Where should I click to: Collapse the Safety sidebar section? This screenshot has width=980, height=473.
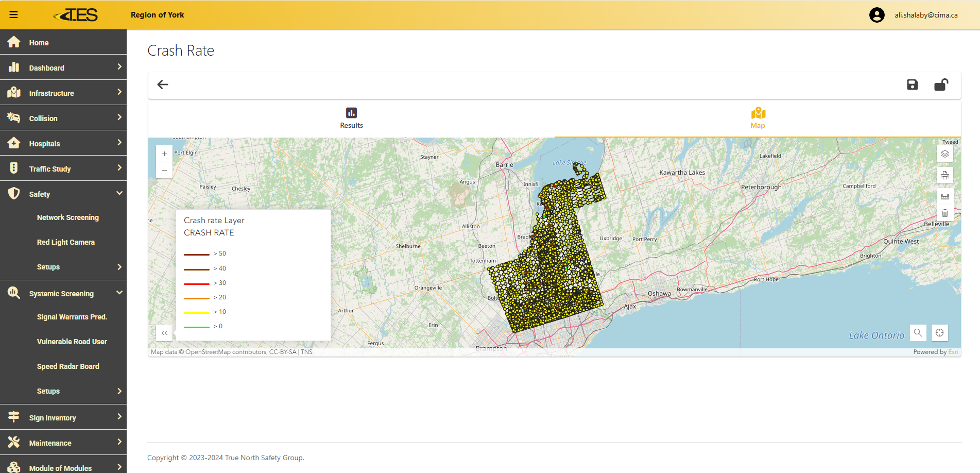point(119,193)
